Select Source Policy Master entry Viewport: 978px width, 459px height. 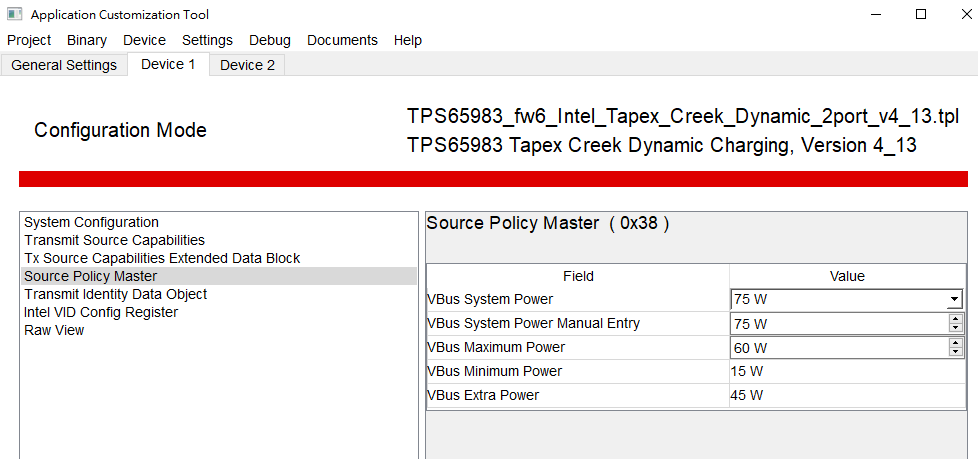click(219, 276)
